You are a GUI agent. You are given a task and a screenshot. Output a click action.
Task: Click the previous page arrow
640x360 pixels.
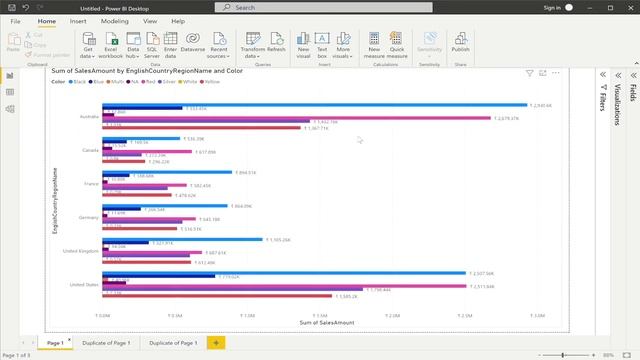coord(23,343)
